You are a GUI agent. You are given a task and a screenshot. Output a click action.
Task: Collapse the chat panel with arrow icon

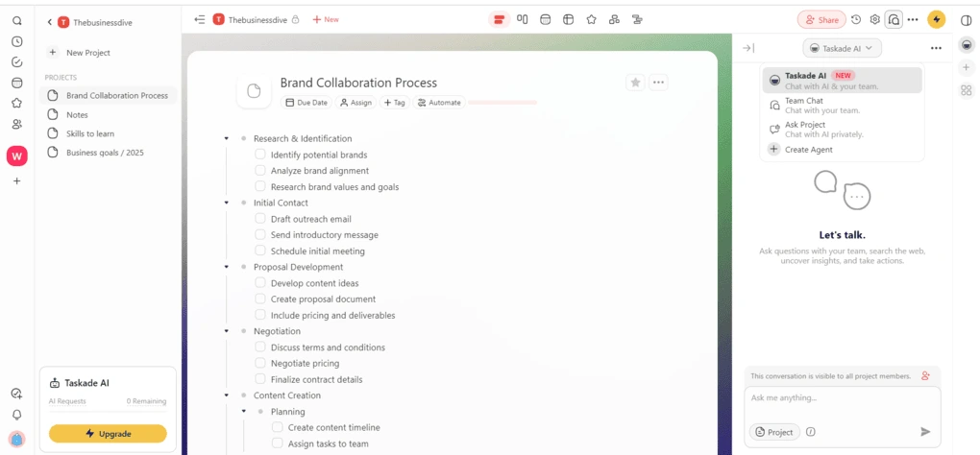(x=748, y=48)
